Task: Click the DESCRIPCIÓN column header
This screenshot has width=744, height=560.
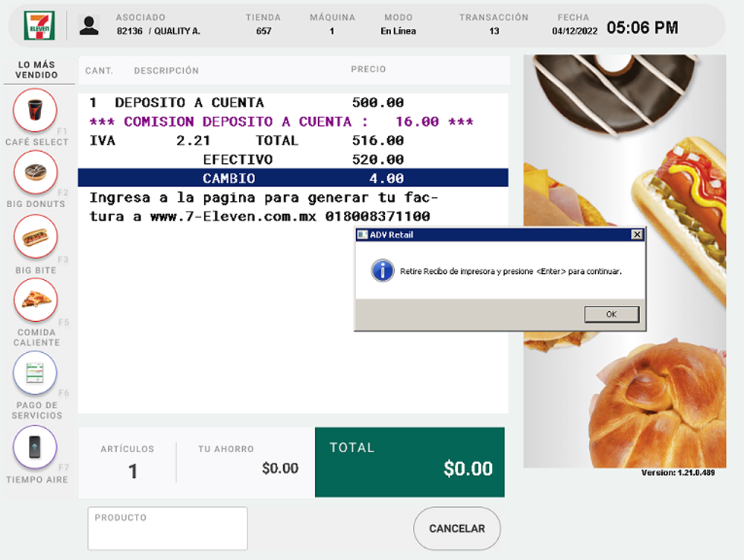Action: tap(166, 71)
